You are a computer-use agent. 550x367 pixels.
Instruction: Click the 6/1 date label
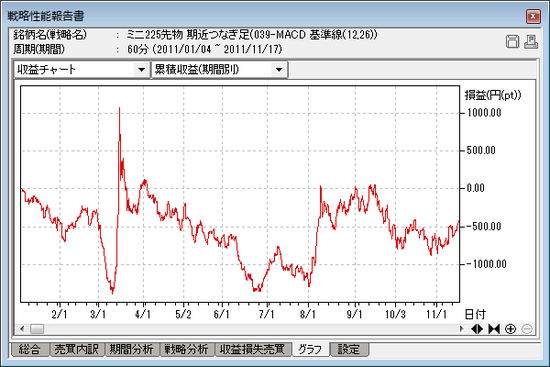coord(221,314)
